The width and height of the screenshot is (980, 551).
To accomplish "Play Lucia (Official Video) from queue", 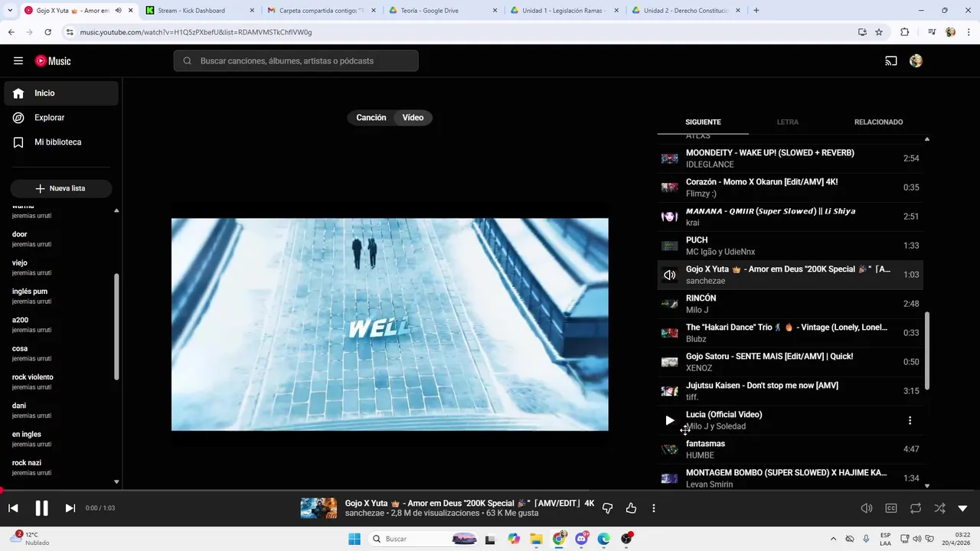I will pyautogui.click(x=670, y=420).
